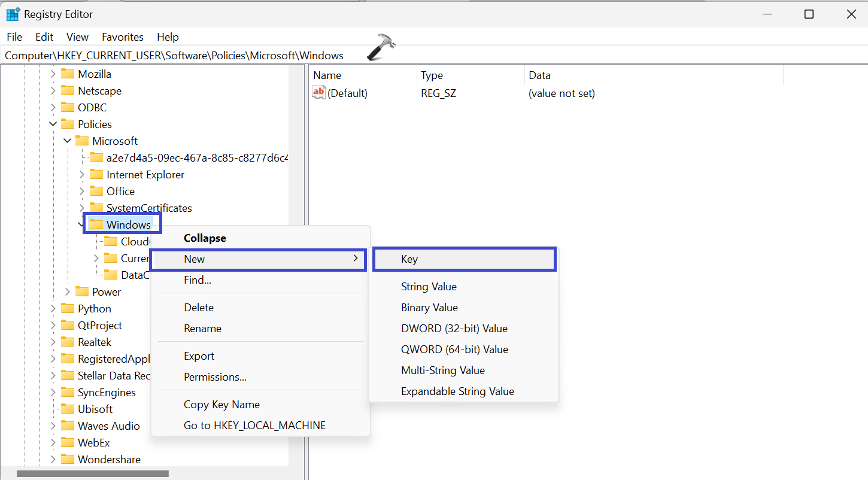This screenshot has width=868, height=480.
Task: Expand the QtProject key
Action: pyautogui.click(x=53, y=326)
